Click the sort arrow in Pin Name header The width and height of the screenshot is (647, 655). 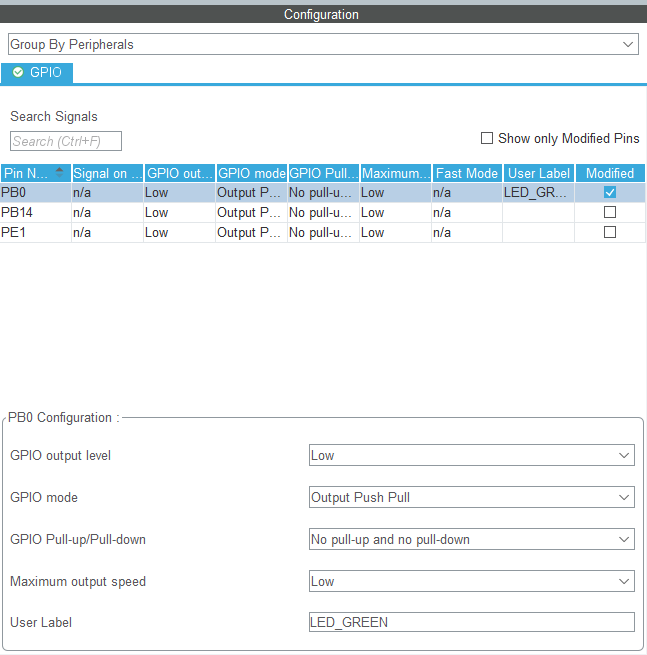click(60, 171)
